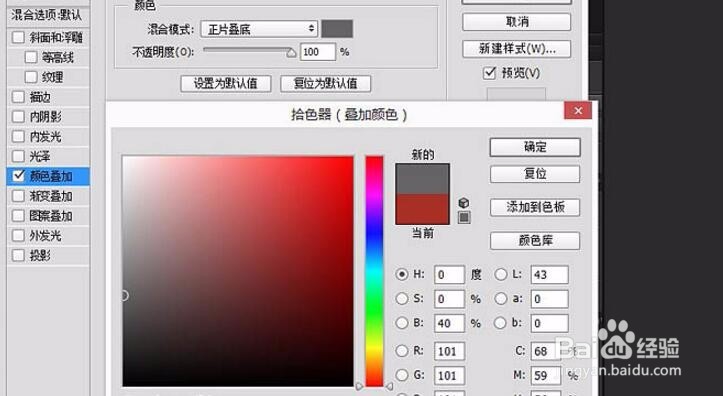Select the Lab b radio button
The width and height of the screenshot is (723, 396).
click(501, 323)
